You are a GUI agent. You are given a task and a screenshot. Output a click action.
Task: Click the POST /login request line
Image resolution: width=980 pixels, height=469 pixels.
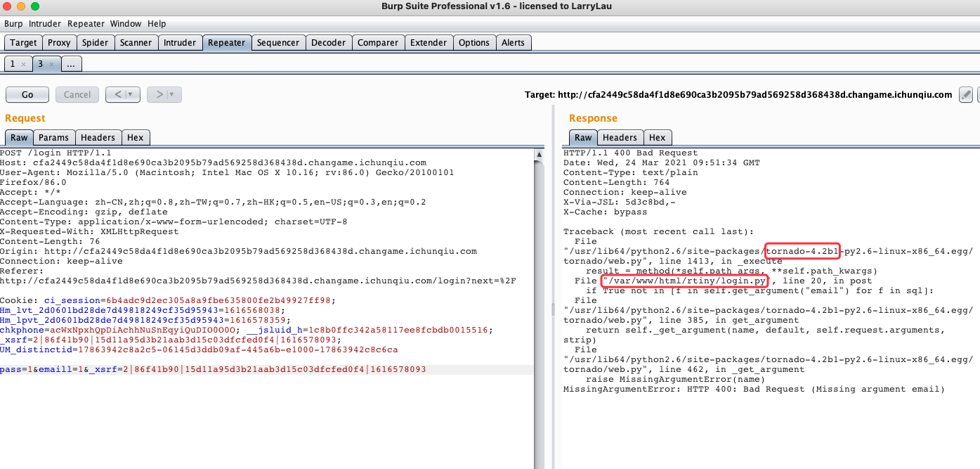[x=55, y=153]
